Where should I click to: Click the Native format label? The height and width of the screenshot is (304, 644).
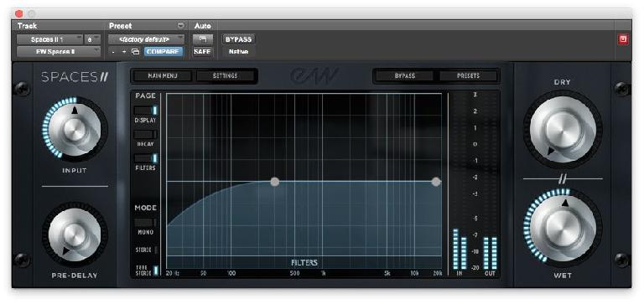239,52
